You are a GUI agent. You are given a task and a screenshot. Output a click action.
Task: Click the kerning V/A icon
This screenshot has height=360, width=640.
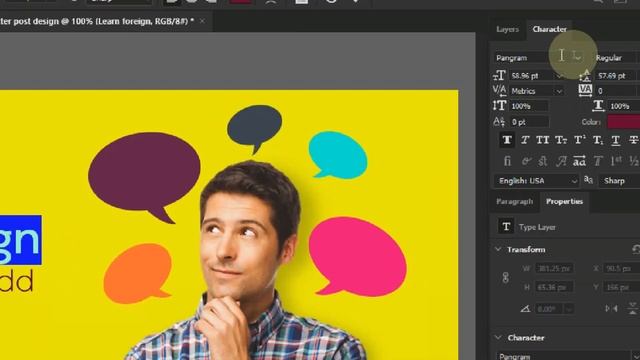pos(499,90)
